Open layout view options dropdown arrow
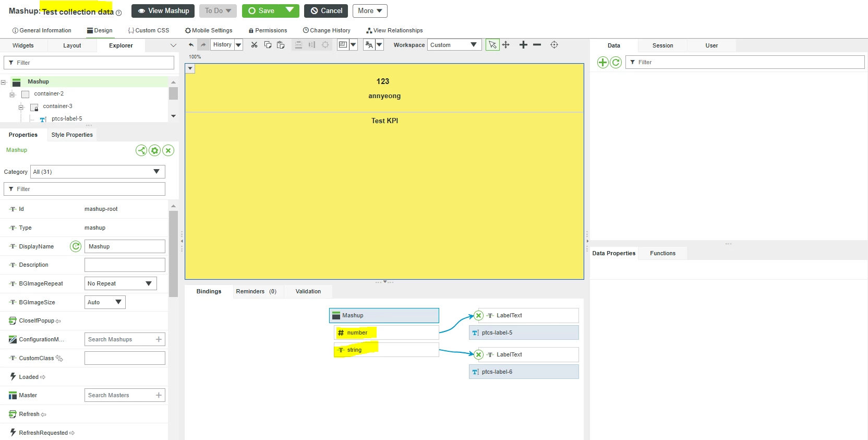Image resolution: width=868 pixels, height=440 pixels. pos(353,45)
